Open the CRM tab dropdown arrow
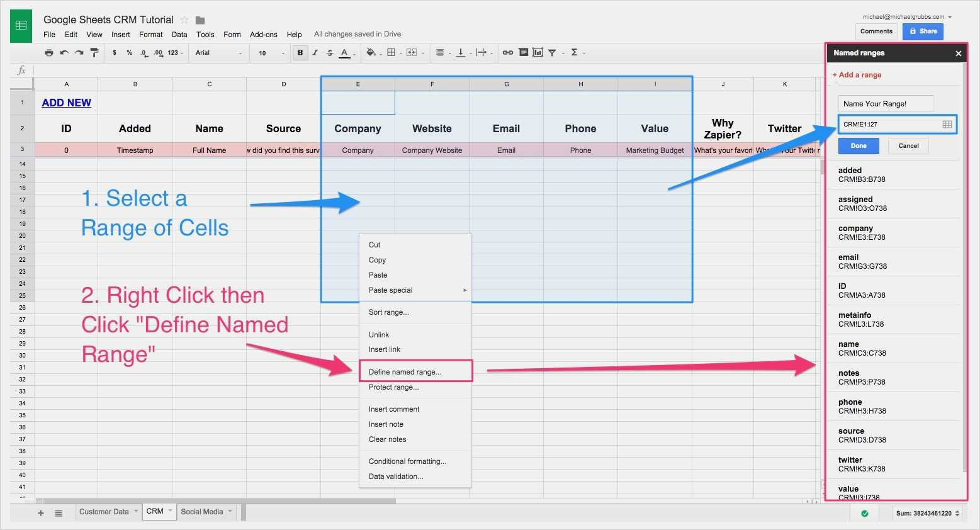Image resolution: width=980 pixels, height=530 pixels. click(x=170, y=511)
